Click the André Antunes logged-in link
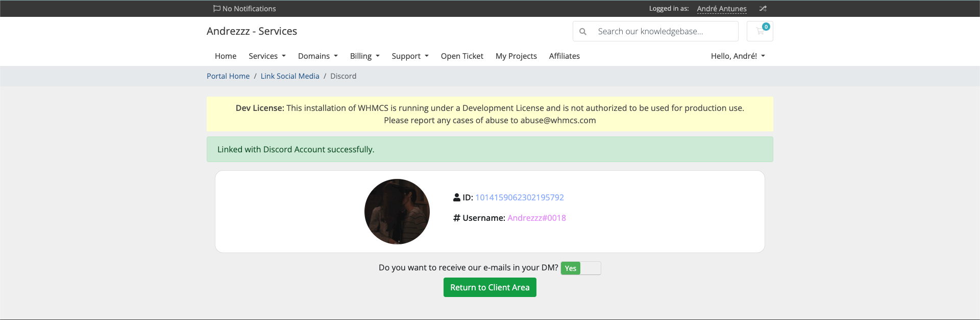Viewport: 980px width, 320px height. (x=722, y=9)
